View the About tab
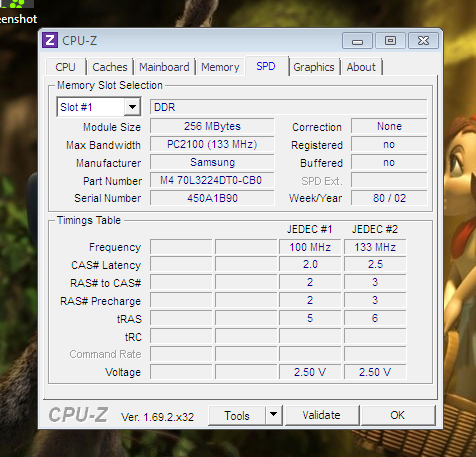Screen dimensions: 476x457 361,67
